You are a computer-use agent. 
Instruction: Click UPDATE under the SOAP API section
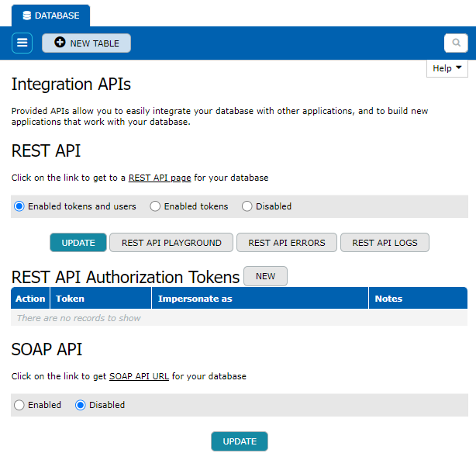pos(240,441)
